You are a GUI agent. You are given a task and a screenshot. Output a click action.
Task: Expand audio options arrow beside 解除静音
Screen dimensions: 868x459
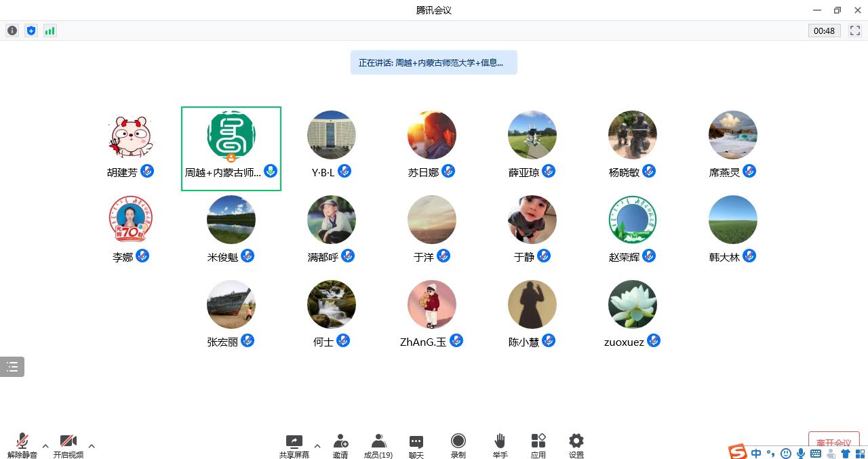click(x=45, y=446)
